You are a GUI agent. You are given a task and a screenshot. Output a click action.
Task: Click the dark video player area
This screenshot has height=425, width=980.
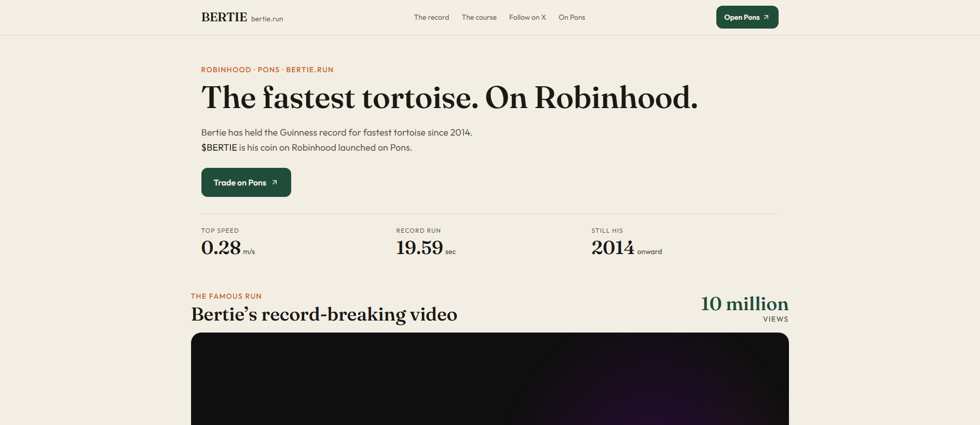490,379
